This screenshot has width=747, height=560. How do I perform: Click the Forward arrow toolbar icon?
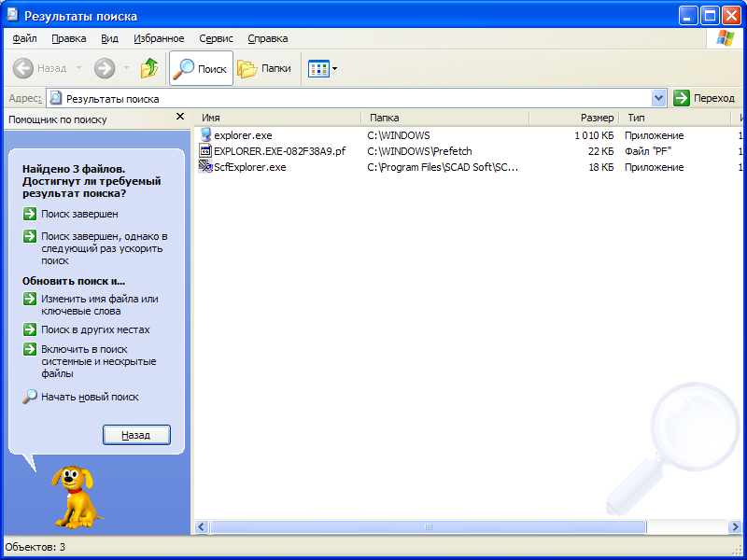click(105, 68)
